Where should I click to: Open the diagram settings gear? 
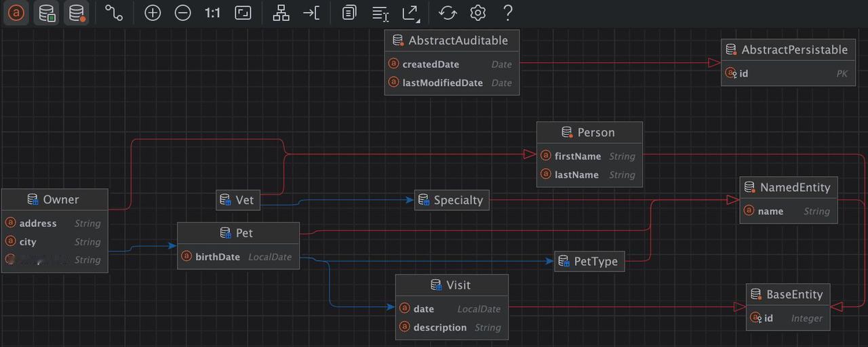point(478,13)
